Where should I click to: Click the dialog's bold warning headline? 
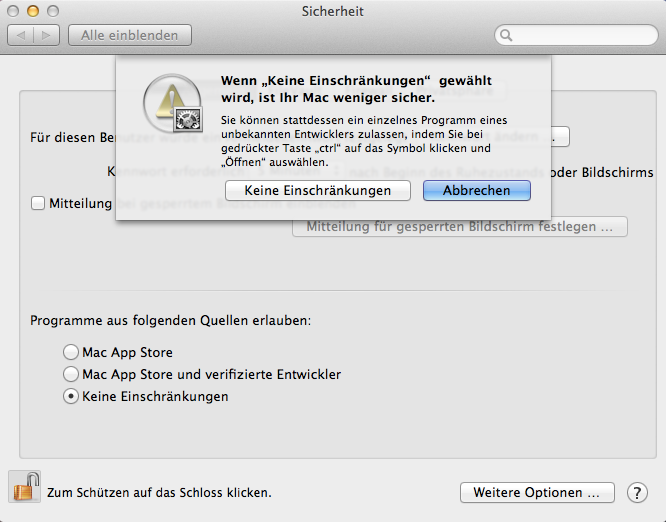point(356,89)
